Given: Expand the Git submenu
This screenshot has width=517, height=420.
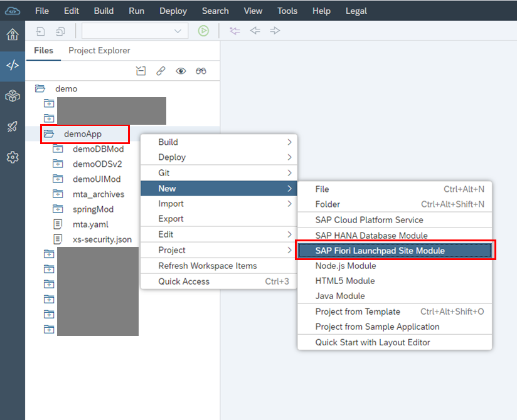Looking at the screenshot, I should coord(219,172).
